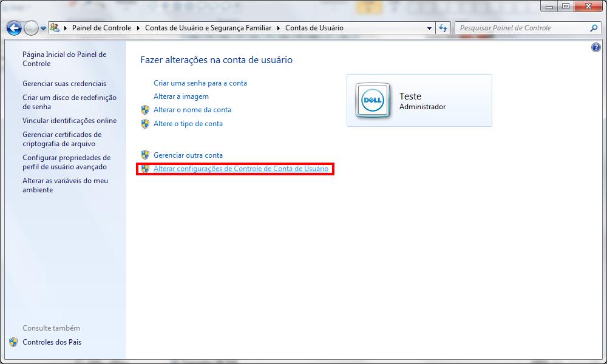Open Criar um disco de redefinição de senha
Screen dimensions: 607x364
click(x=69, y=102)
